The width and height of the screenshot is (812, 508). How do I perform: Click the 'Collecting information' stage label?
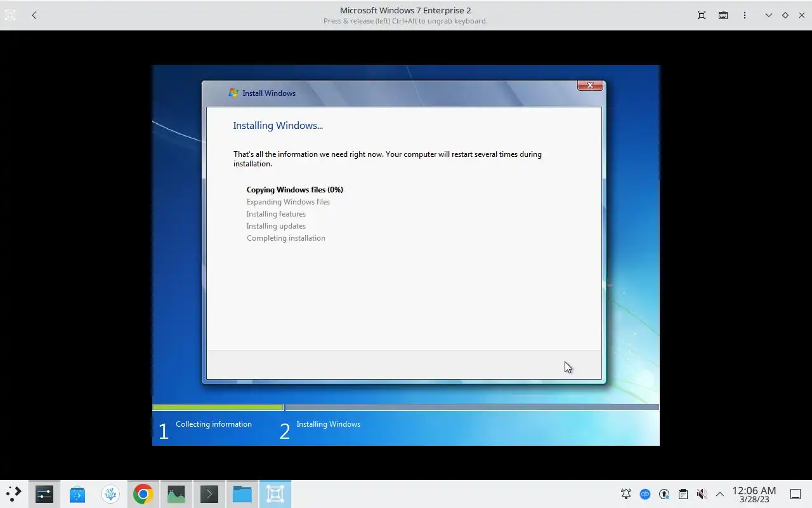(x=214, y=424)
